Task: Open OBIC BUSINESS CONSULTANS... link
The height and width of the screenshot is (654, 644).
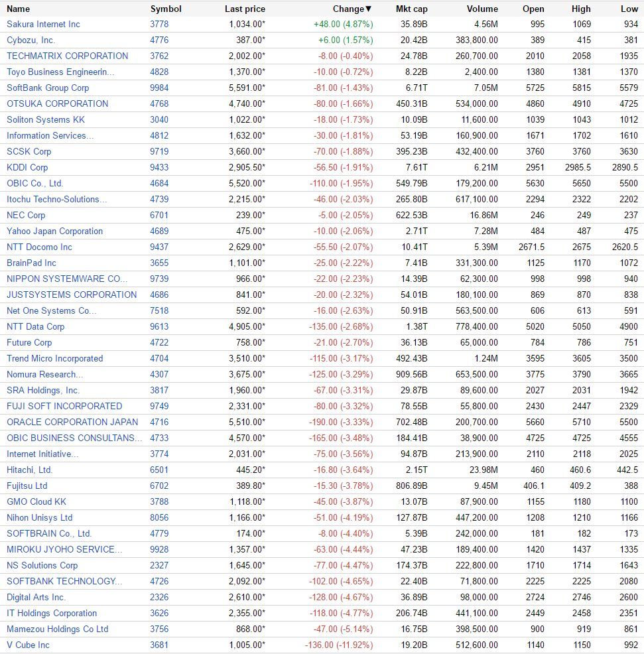Action: [74, 438]
